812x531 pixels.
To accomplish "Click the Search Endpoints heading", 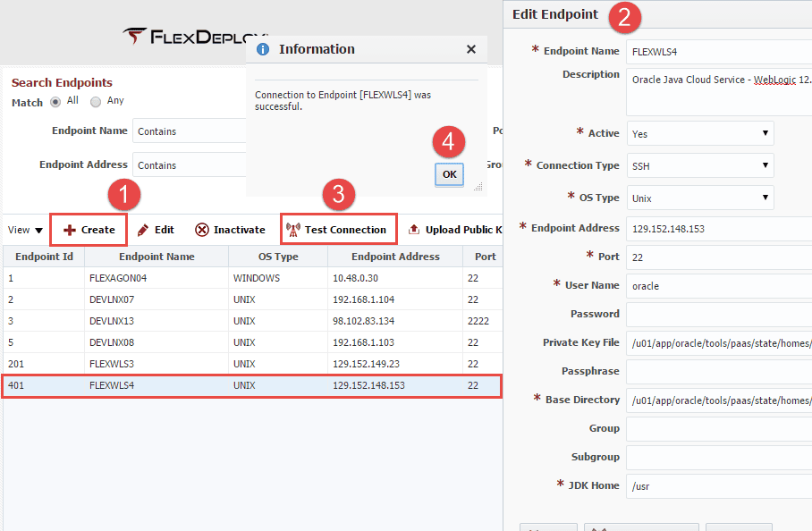I will [x=62, y=82].
